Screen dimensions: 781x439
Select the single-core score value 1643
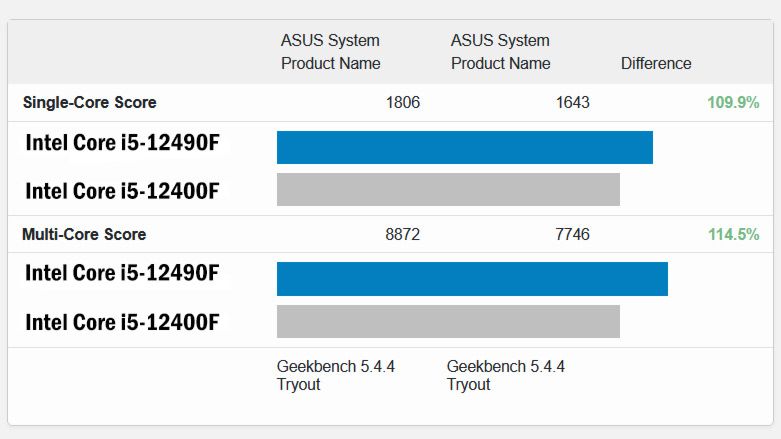coord(573,102)
